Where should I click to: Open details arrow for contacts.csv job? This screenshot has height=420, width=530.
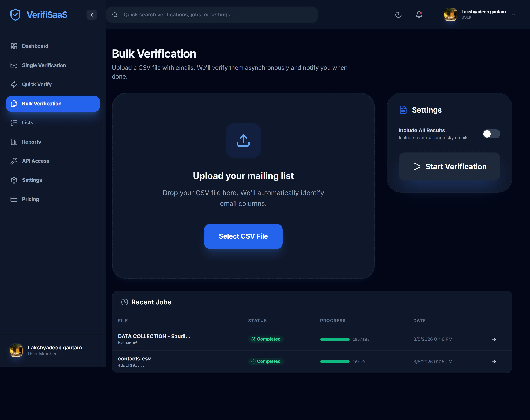click(x=494, y=362)
